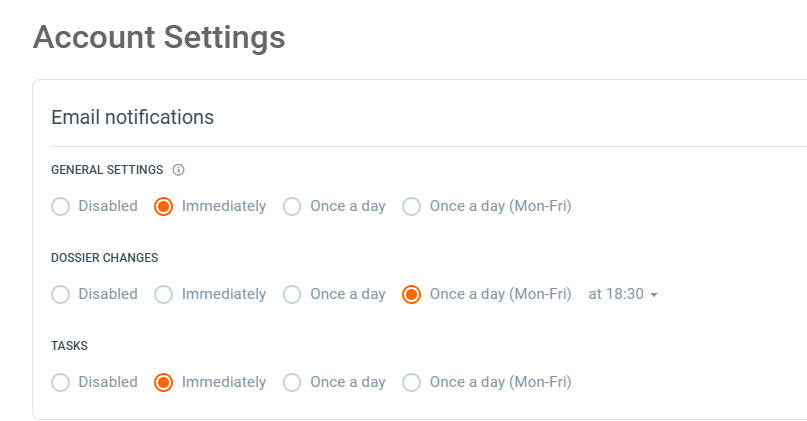Image resolution: width=807 pixels, height=421 pixels.
Task: Set General Settings to Once a day (Mon-Fri)
Action: pos(412,207)
